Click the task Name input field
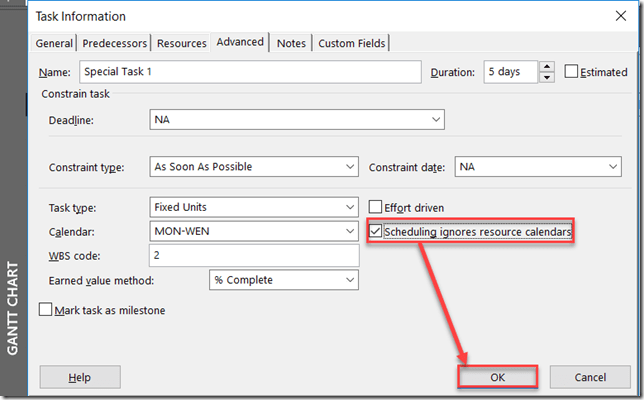 [x=249, y=72]
